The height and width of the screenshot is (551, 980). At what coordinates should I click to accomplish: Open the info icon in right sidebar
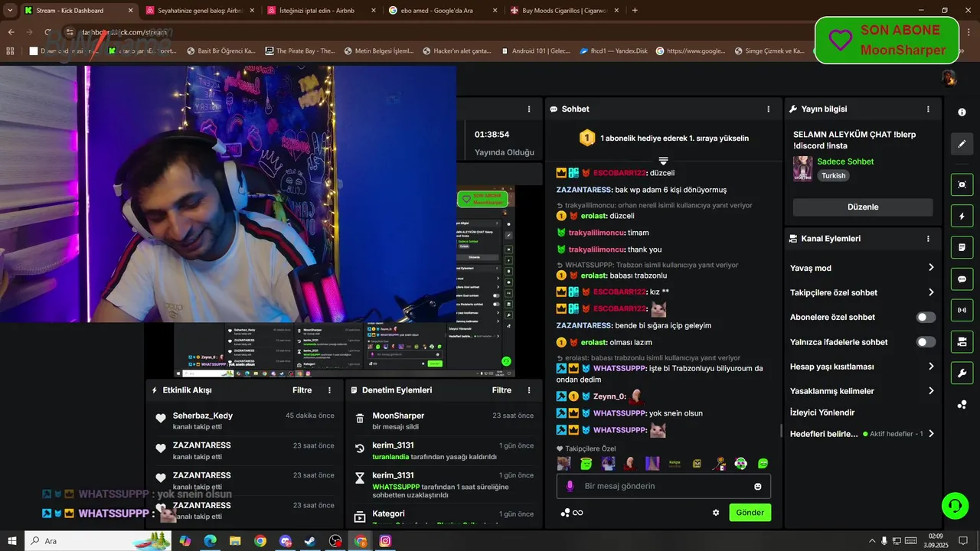coord(962,112)
